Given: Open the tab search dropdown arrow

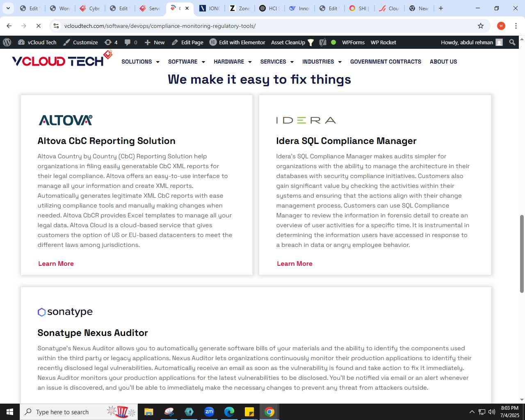Looking at the screenshot, I should coord(8,8).
